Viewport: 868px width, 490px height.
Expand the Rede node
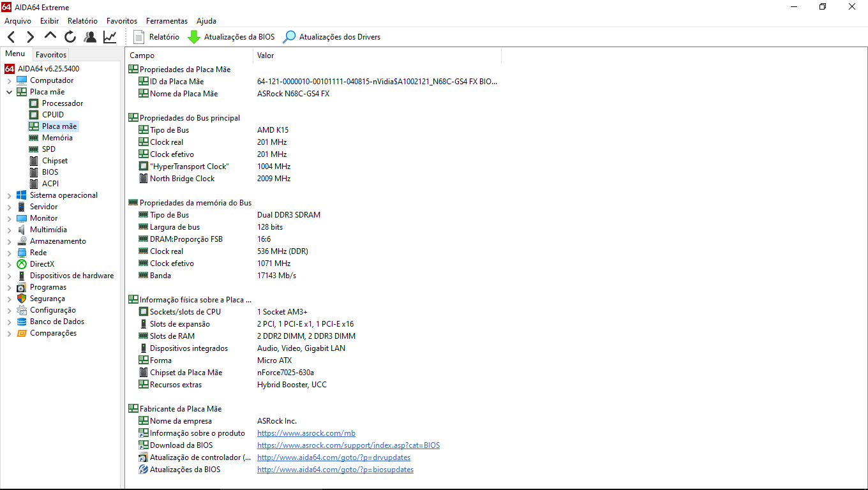coord(9,253)
